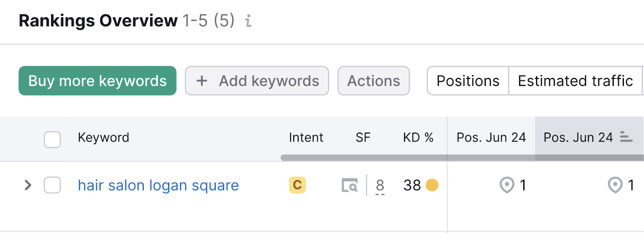Toggle selection of the keyword row checkbox off
644x233 pixels.
(x=52, y=185)
